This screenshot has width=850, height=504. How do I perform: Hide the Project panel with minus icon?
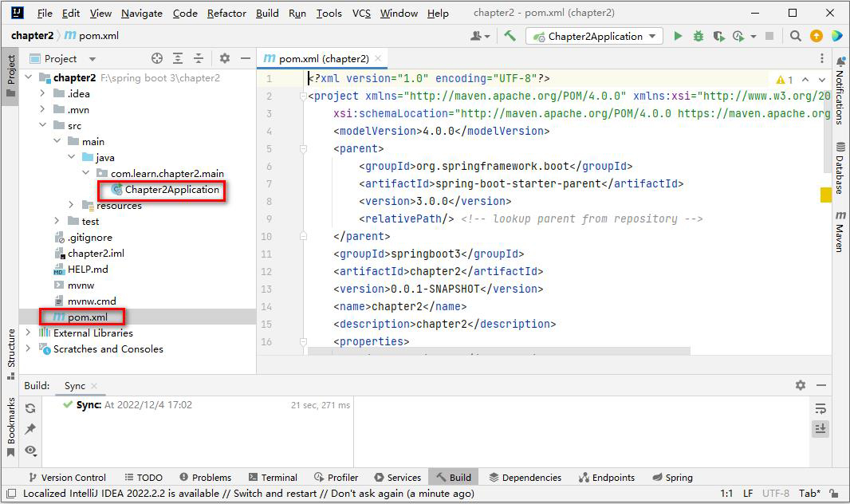pos(246,58)
